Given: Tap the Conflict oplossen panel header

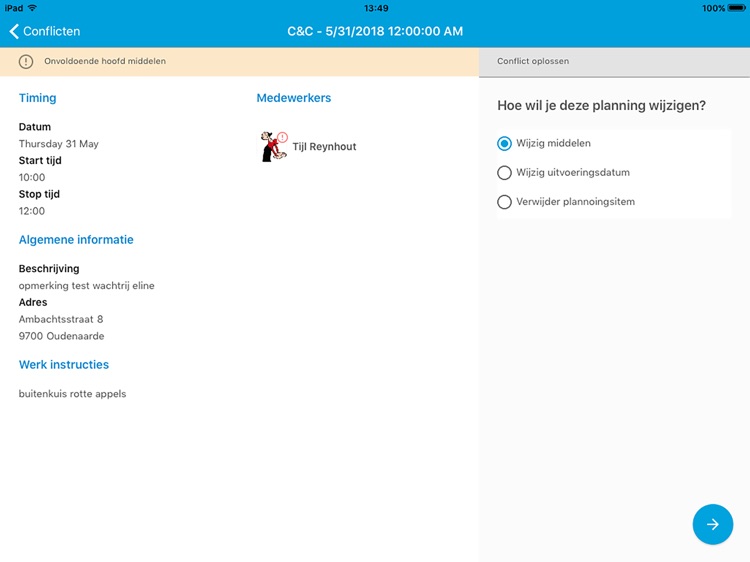Looking at the screenshot, I should pos(614,62).
